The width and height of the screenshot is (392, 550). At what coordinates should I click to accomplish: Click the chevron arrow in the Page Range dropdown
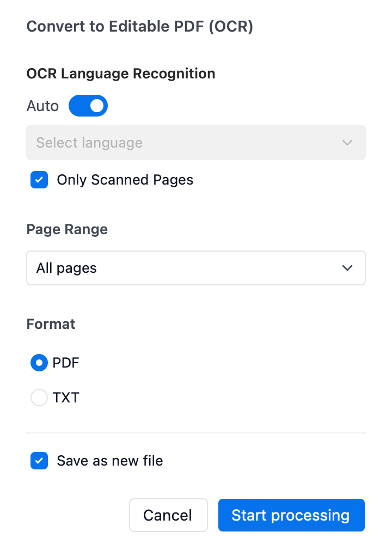coord(347,268)
